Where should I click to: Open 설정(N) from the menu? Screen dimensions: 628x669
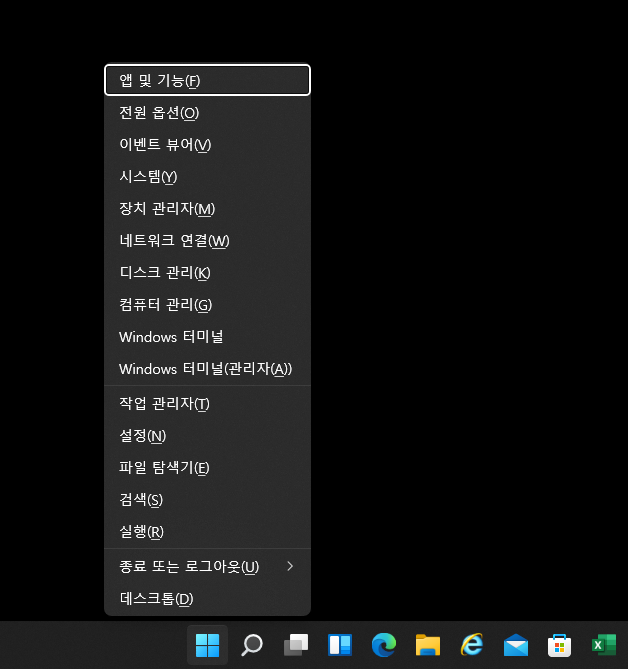point(207,436)
